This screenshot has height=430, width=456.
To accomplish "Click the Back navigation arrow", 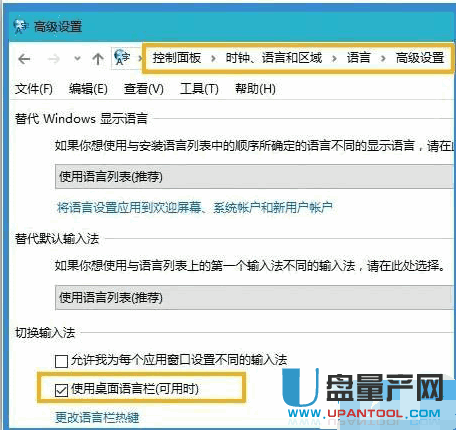I will (24, 59).
